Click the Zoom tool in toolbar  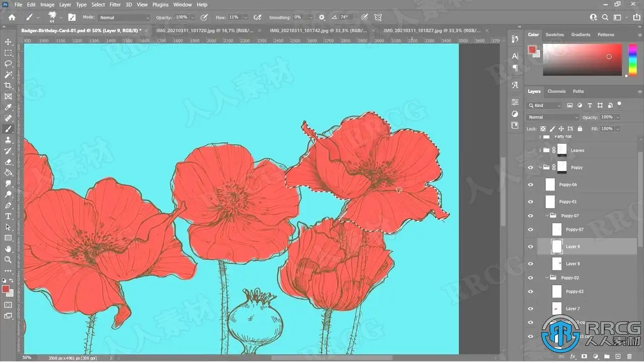[x=8, y=260]
